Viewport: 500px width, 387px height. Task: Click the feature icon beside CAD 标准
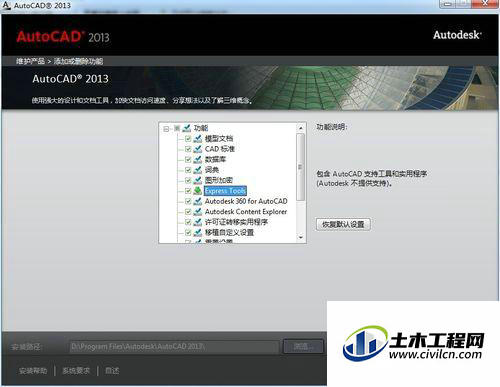(198, 149)
